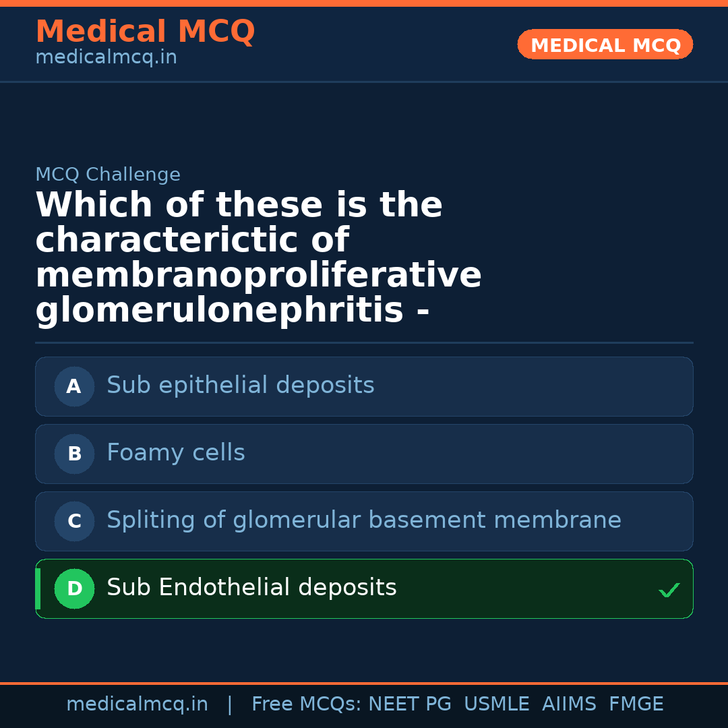Expand option B Foamy cells row
The width and height of the screenshot is (728, 728).
click(364, 454)
